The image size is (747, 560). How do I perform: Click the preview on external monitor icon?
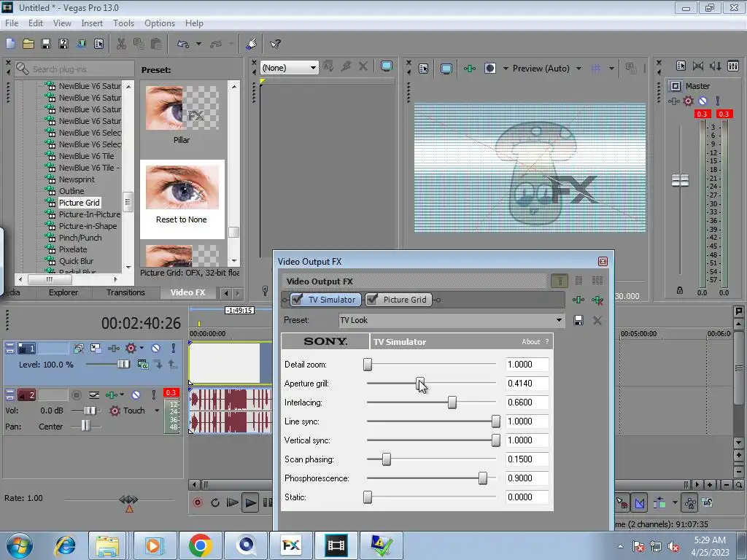446,69
